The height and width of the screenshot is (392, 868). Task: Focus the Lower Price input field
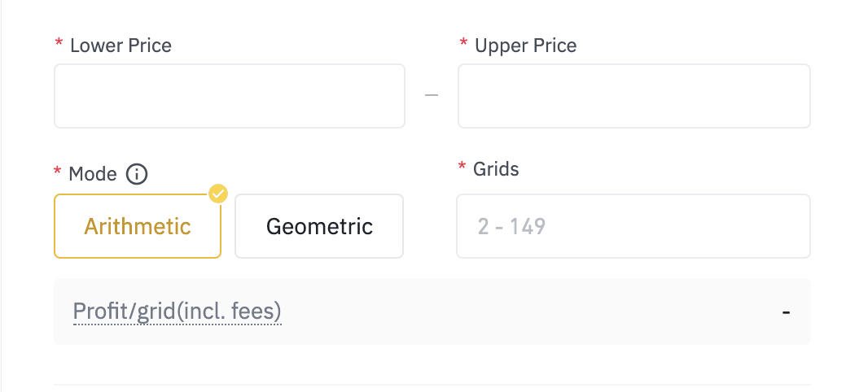229,96
